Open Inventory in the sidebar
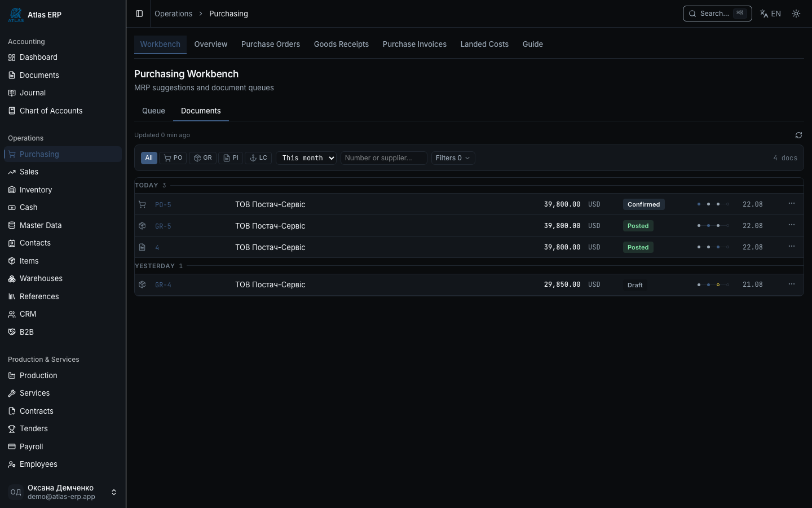The height and width of the screenshot is (508, 812). click(x=63, y=190)
